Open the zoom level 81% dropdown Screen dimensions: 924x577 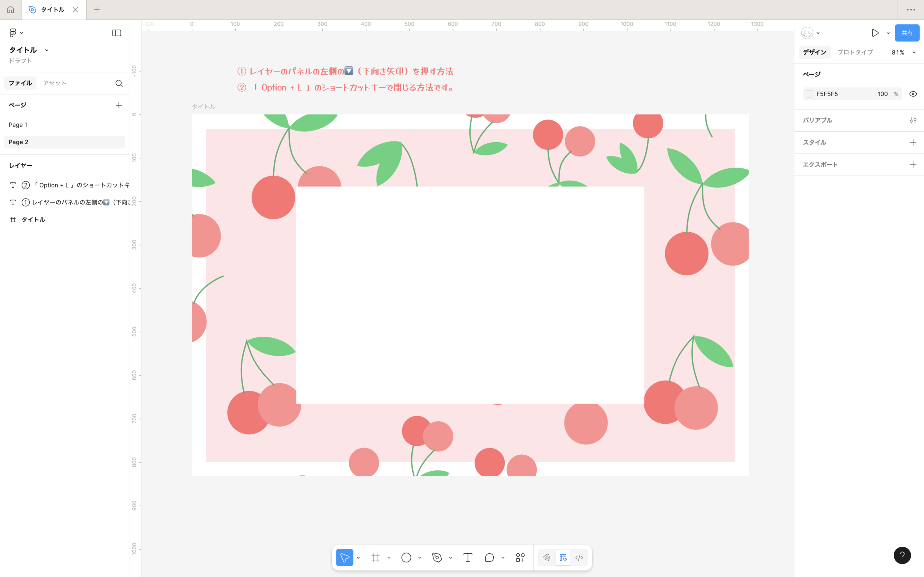(x=903, y=52)
